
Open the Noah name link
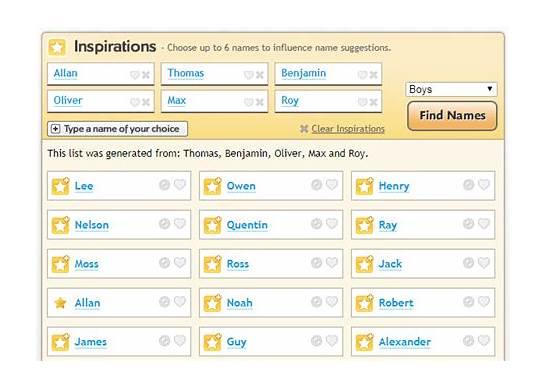pos(240,303)
